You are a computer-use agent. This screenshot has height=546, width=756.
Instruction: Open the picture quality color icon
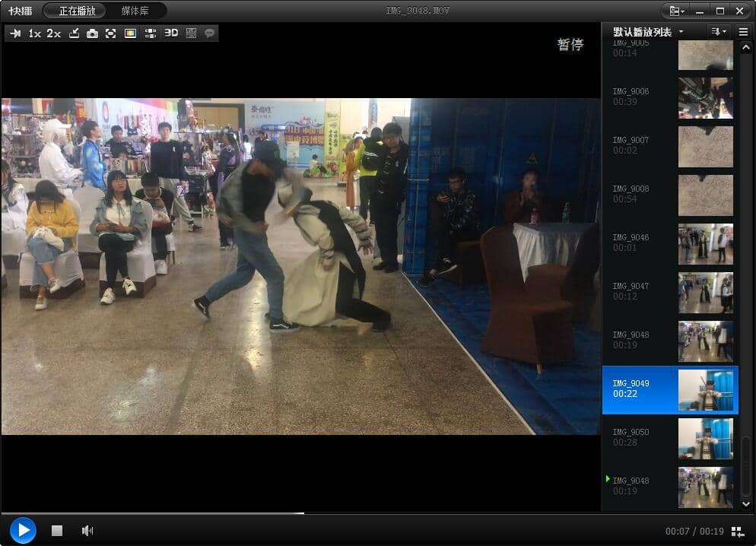tap(130, 33)
